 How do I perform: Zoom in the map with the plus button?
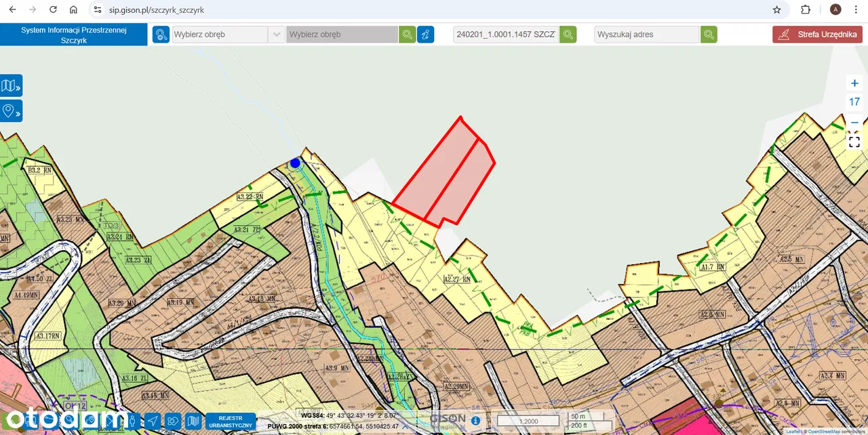point(854,83)
